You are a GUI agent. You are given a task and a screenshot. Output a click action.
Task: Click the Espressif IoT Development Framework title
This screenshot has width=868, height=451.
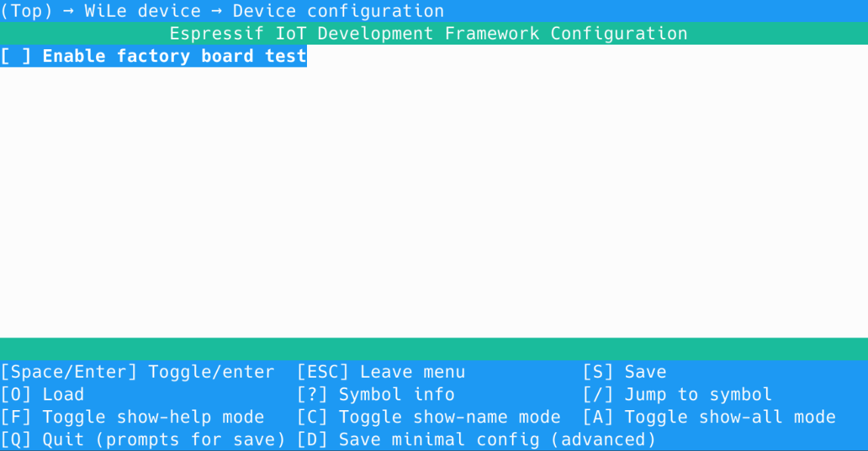(x=428, y=34)
